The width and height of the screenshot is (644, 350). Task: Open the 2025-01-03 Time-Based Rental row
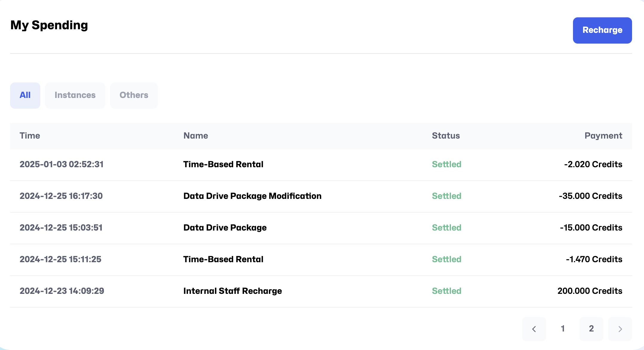[x=223, y=165]
